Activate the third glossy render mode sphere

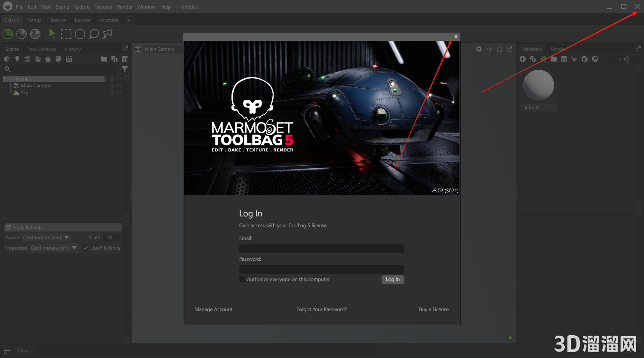pos(35,34)
